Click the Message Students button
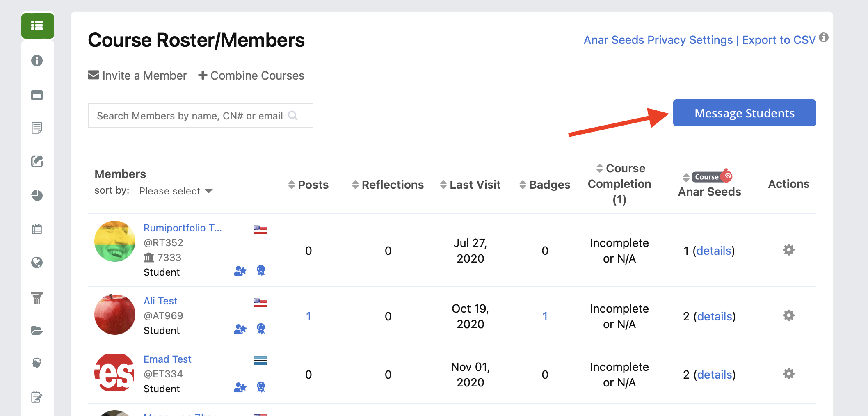 coord(745,113)
